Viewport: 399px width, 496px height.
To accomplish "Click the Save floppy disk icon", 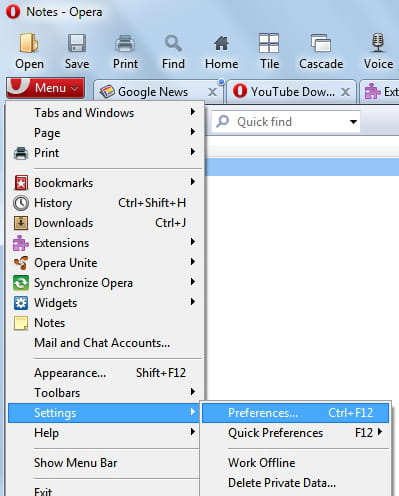I will coord(77,43).
